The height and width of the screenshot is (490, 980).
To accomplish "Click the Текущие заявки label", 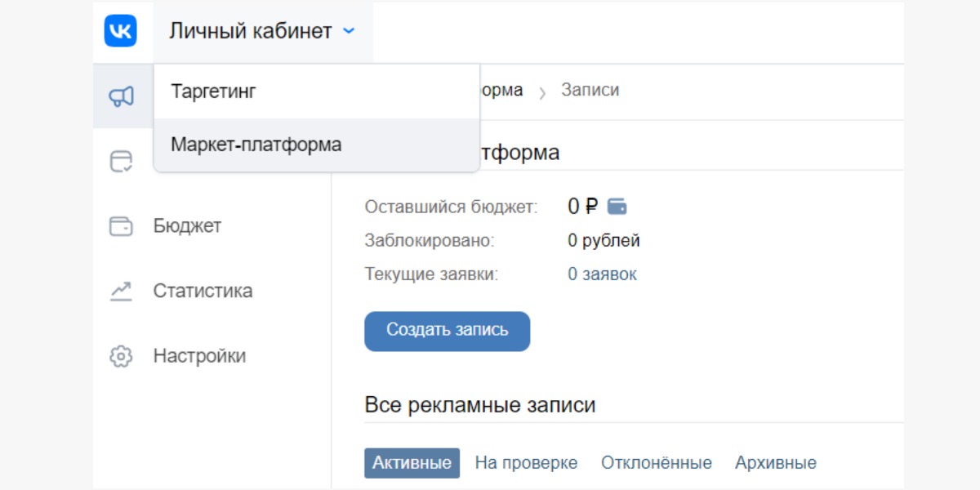I will point(431,274).
